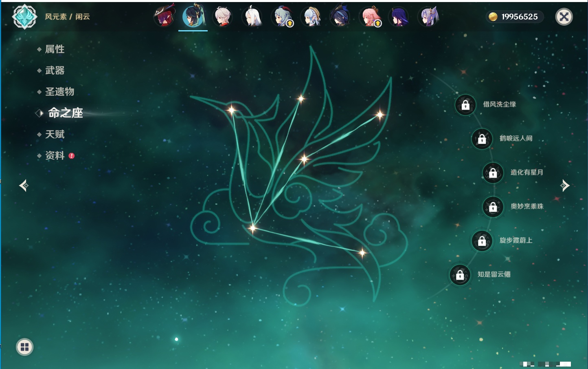Select the 命之座 constellation page
The image size is (588, 369).
click(x=66, y=113)
